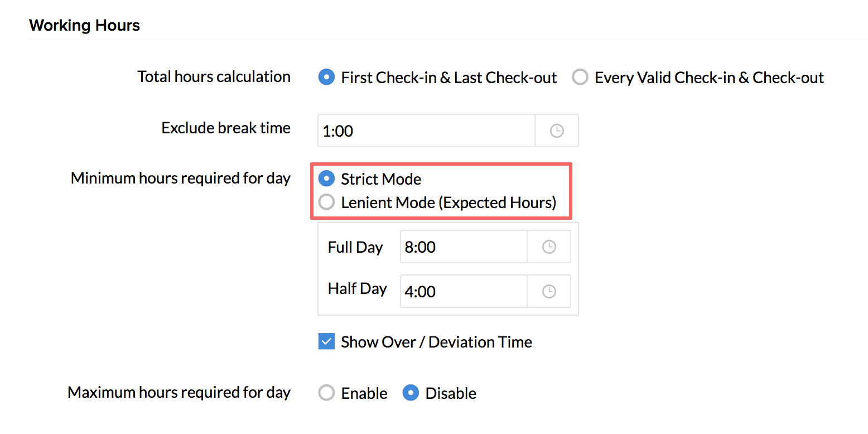868x434 pixels.
Task: Click the Working Hours section heading
Action: point(85,26)
